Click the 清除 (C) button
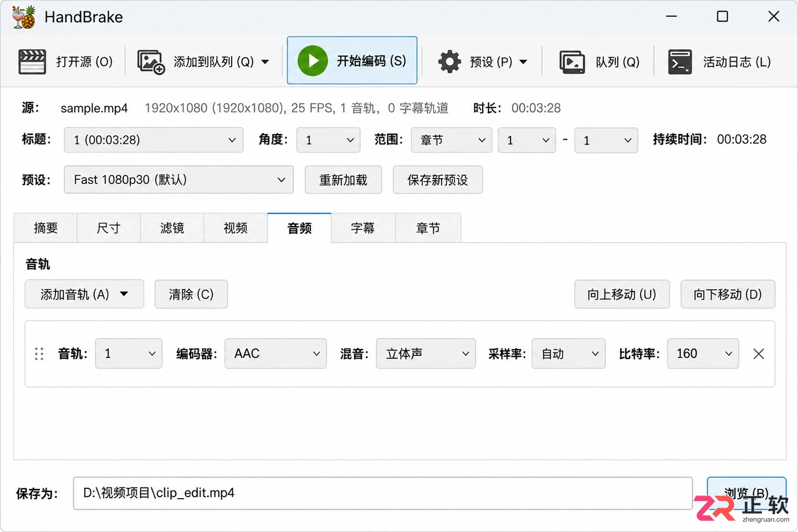The height and width of the screenshot is (532, 798). (x=191, y=294)
